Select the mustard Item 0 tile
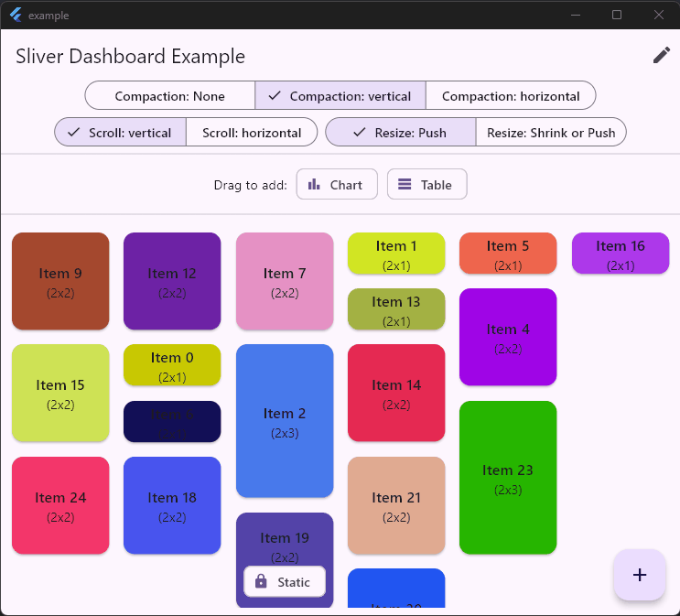The image size is (680, 616). click(172, 365)
